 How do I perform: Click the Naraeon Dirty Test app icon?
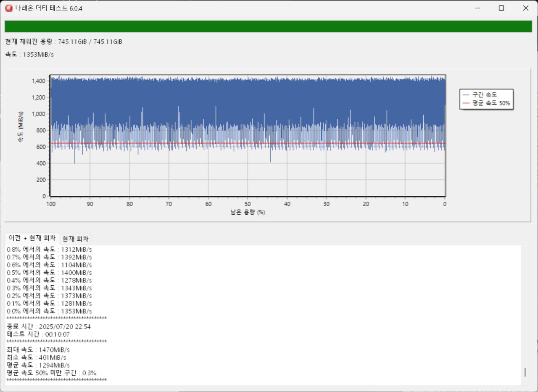[8, 8]
